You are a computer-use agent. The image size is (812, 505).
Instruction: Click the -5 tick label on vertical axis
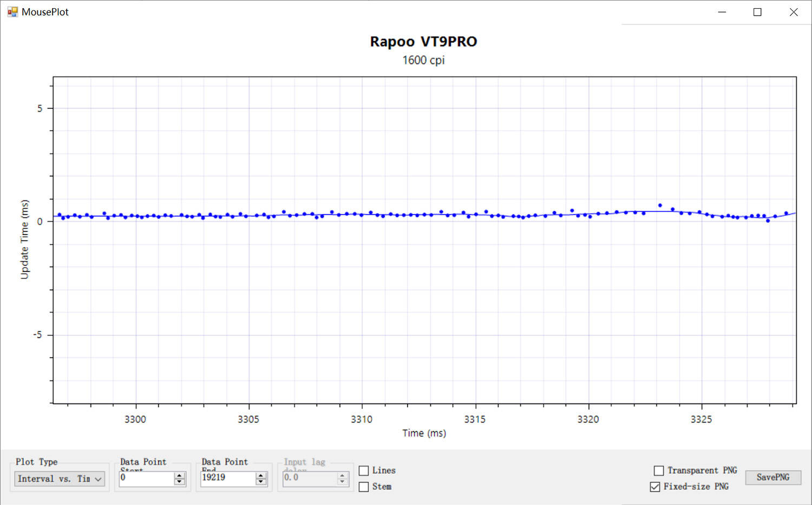click(x=38, y=335)
